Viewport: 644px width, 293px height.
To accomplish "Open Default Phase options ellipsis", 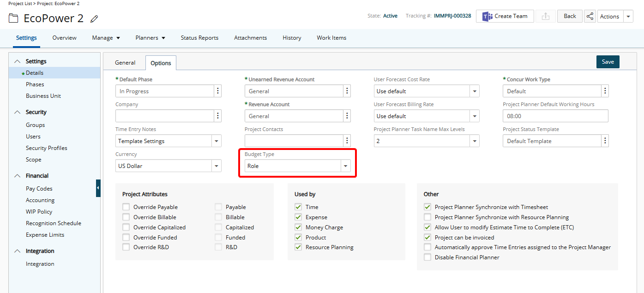I will click(x=218, y=91).
